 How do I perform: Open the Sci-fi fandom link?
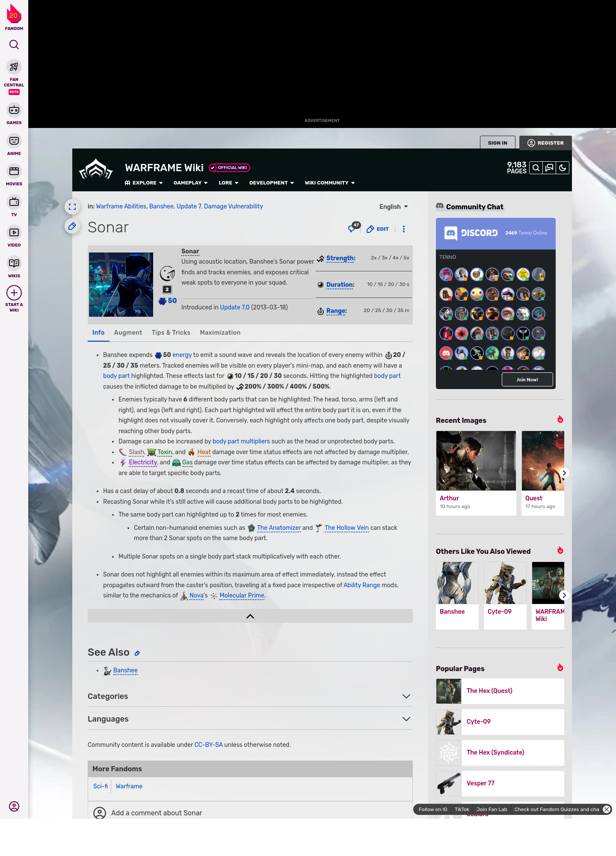click(x=101, y=786)
